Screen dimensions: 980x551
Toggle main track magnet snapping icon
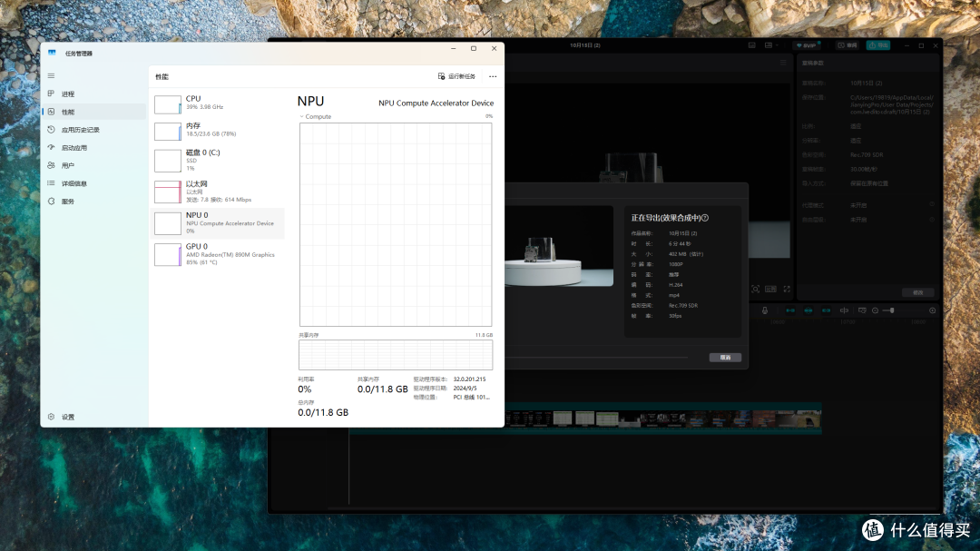tap(789, 310)
